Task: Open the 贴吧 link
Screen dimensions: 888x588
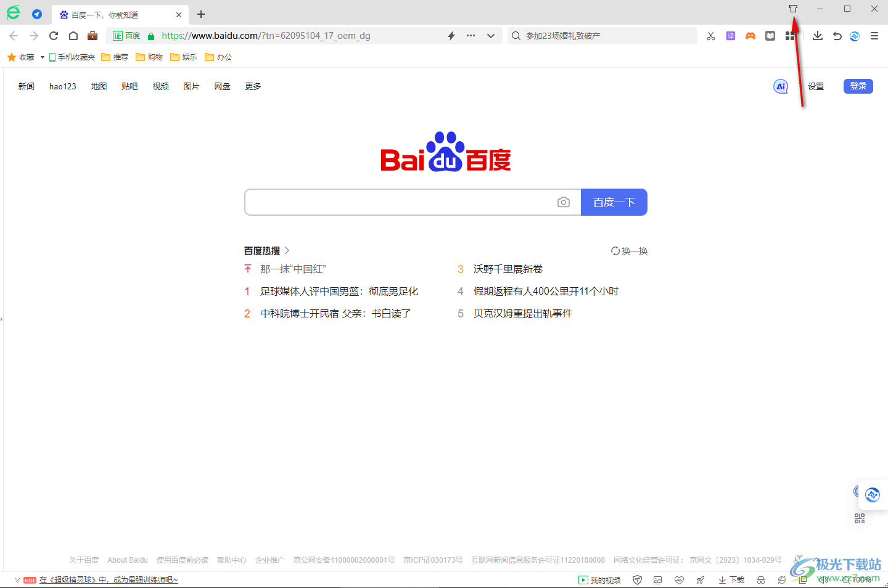Action: click(x=129, y=86)
